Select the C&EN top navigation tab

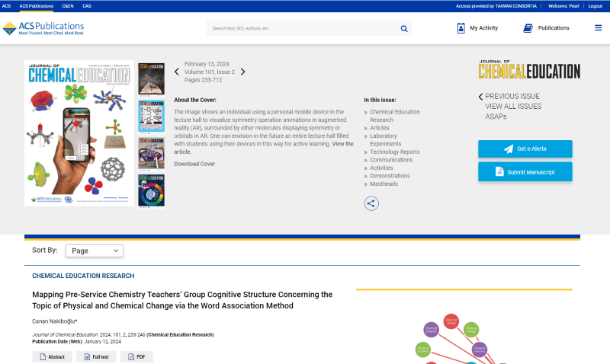68,5
